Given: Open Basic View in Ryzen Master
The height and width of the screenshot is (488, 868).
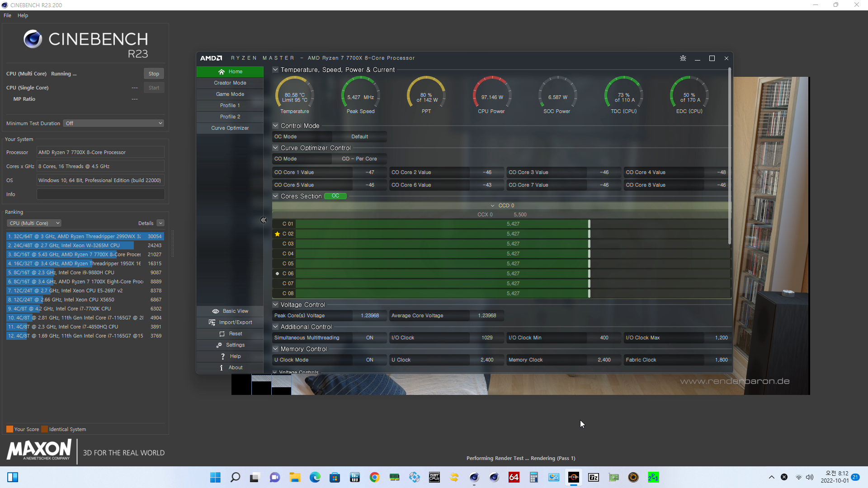Looking at the screenshot, I should click(x=230, y=311).
